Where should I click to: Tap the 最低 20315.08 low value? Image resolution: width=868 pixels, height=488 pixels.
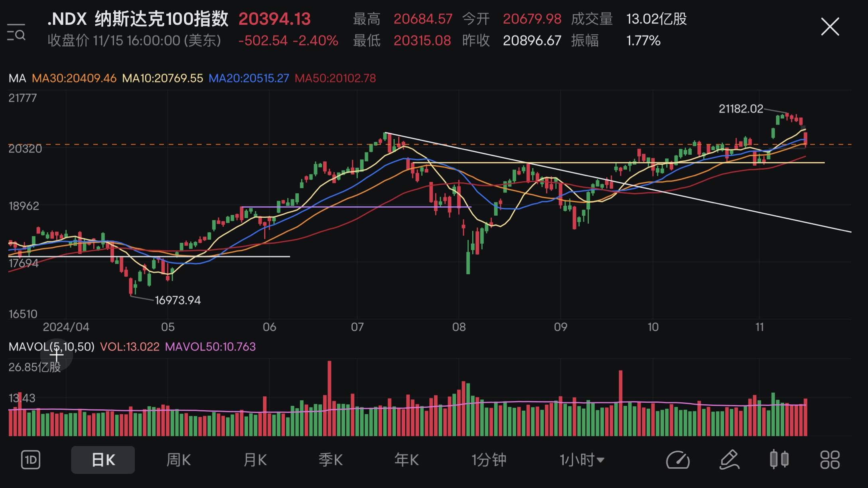click(x=402, y=40)
